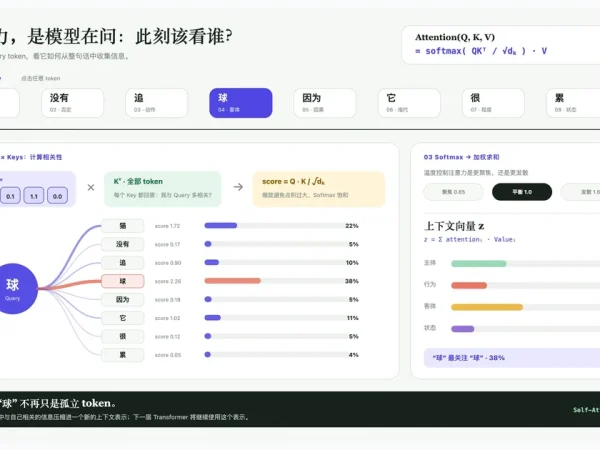The image size is (600, 450).
Task: Click the 22% attention bar for 猫
Action: [221, 225]
